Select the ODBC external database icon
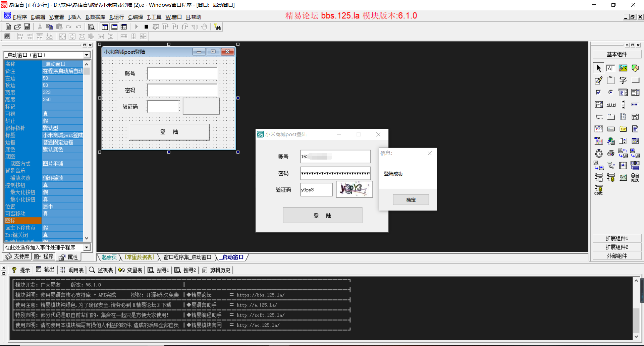 pos(635,177)
